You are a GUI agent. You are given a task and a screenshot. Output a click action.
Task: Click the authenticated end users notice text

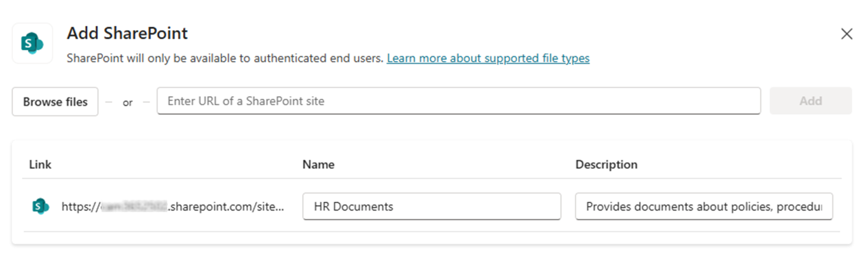[225, 58]
